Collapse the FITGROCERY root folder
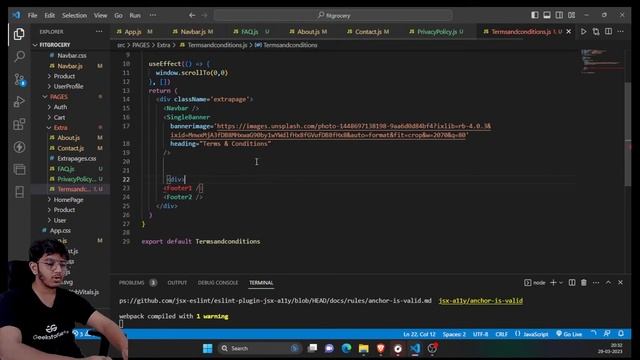Screen dimensions: 640x360 coord(55,44)
